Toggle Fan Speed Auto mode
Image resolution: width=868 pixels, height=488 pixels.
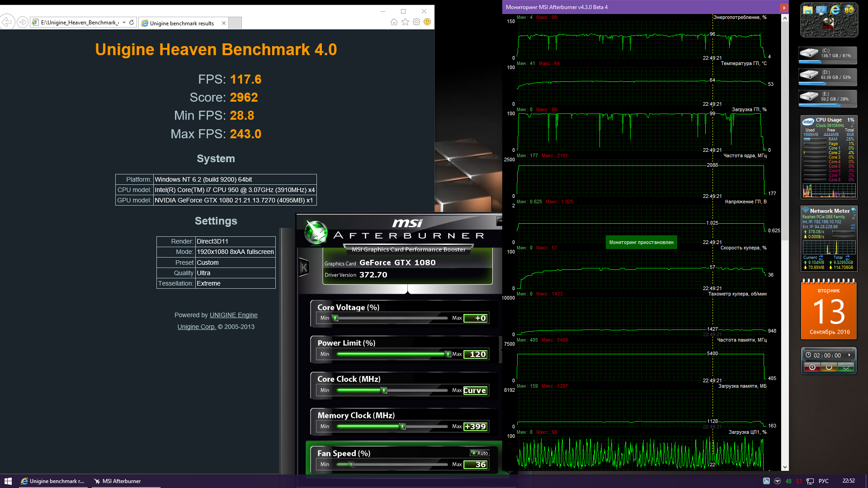point(480,453)
